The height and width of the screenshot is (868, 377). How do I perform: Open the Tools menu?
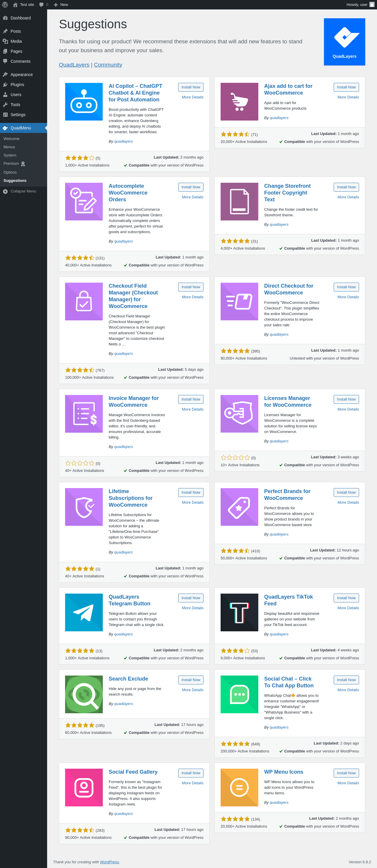pos(24,105)
